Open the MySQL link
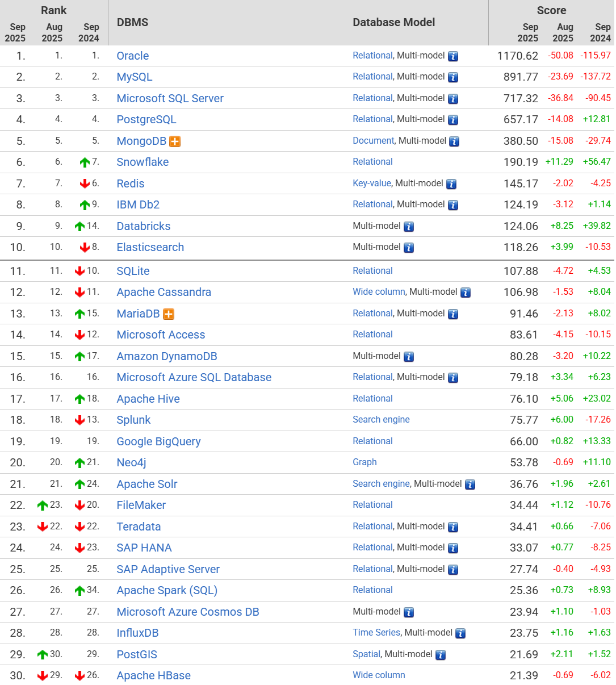This screenshot has width=616, height=685. tap(135, 77)
